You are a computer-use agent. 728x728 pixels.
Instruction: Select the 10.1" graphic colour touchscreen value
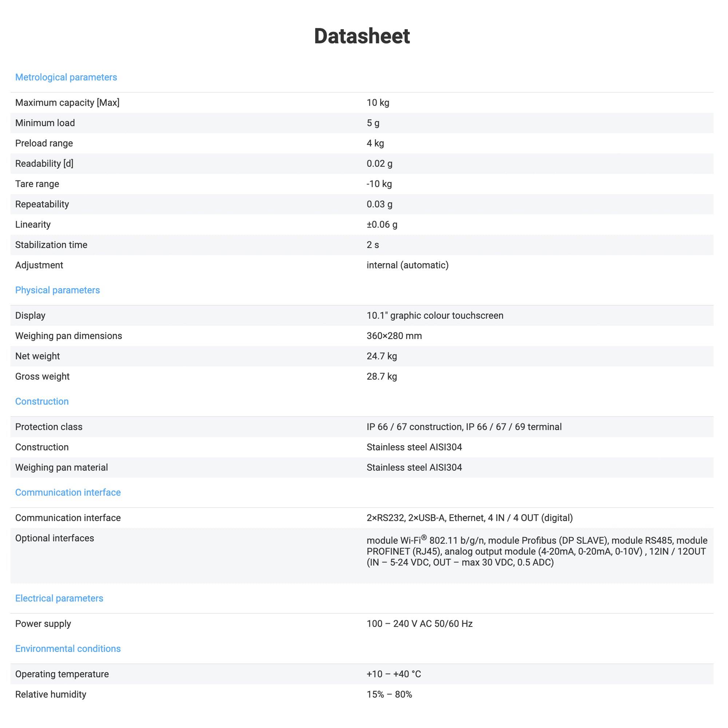[435, 316]
